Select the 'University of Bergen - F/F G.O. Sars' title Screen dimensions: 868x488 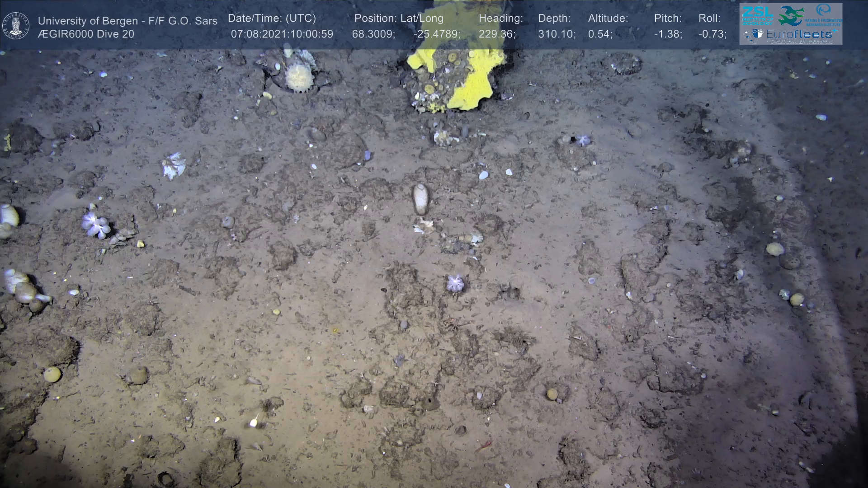[127, 21]
